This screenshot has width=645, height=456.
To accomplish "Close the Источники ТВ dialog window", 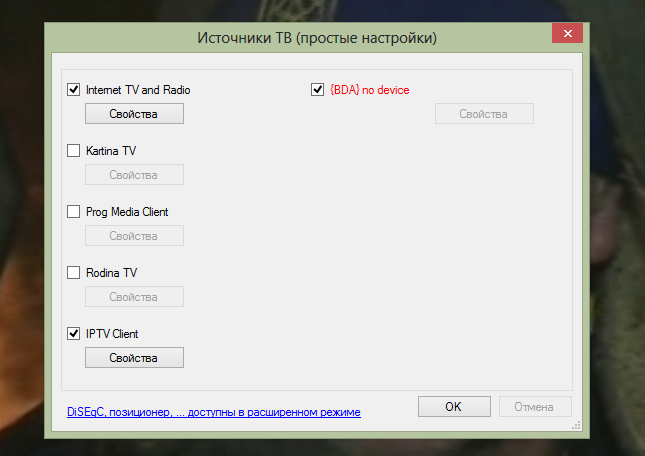I will pos(567,35).
